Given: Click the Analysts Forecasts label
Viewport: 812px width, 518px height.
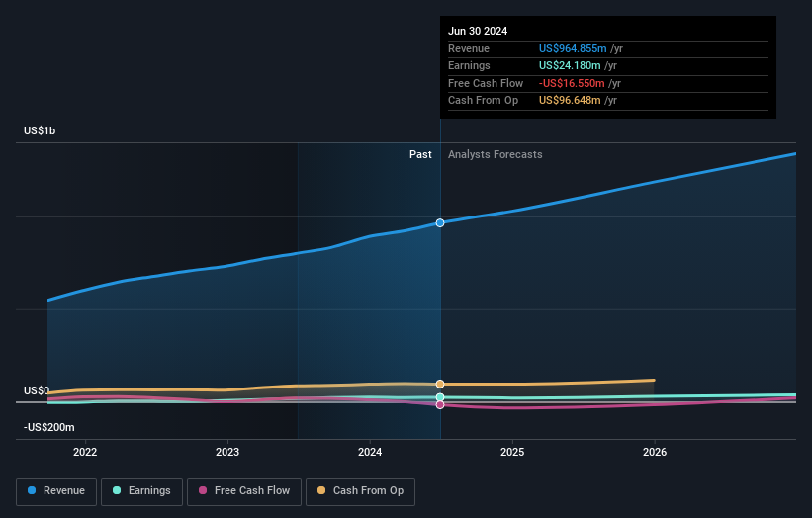Looking at the screenshot, I should [496, 155].
